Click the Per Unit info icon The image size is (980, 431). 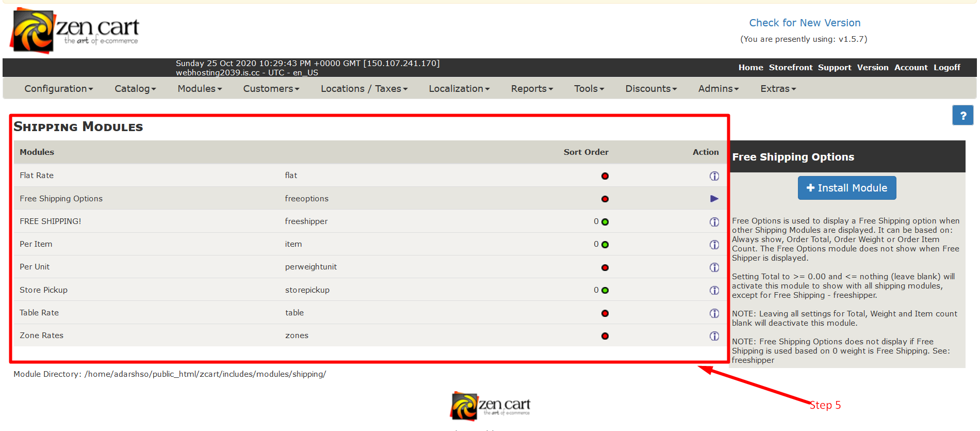pyautogui.click(x=714, y=267)
